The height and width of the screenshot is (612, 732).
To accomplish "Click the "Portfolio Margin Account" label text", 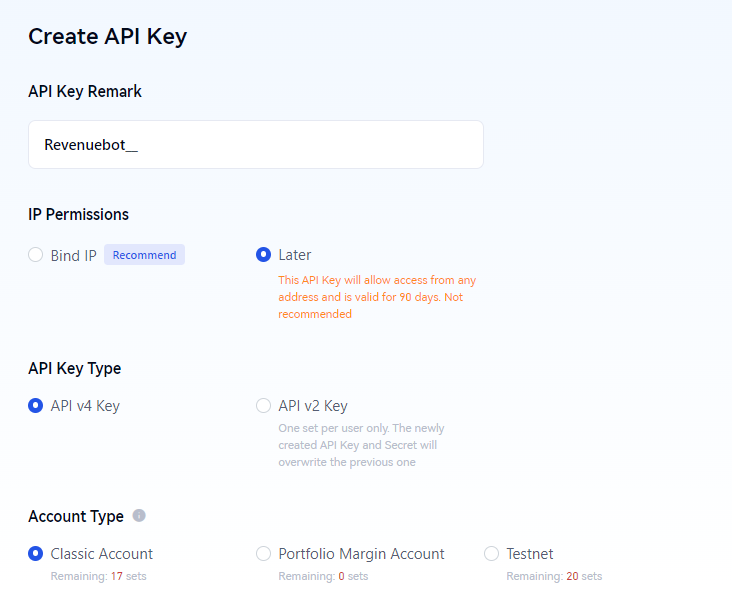I will pos(361,554).
